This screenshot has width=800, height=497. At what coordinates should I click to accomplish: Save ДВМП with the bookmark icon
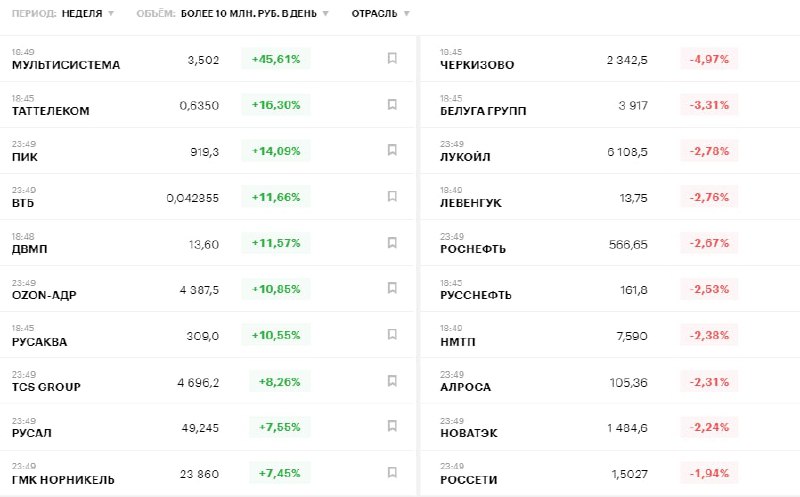pyautogui.click(x=392, y=242)
